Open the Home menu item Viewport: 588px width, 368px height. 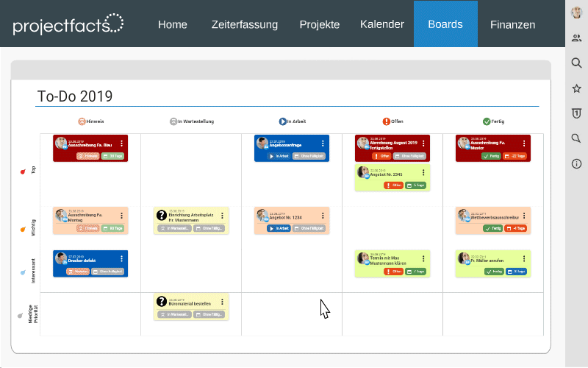click(173, 24)
